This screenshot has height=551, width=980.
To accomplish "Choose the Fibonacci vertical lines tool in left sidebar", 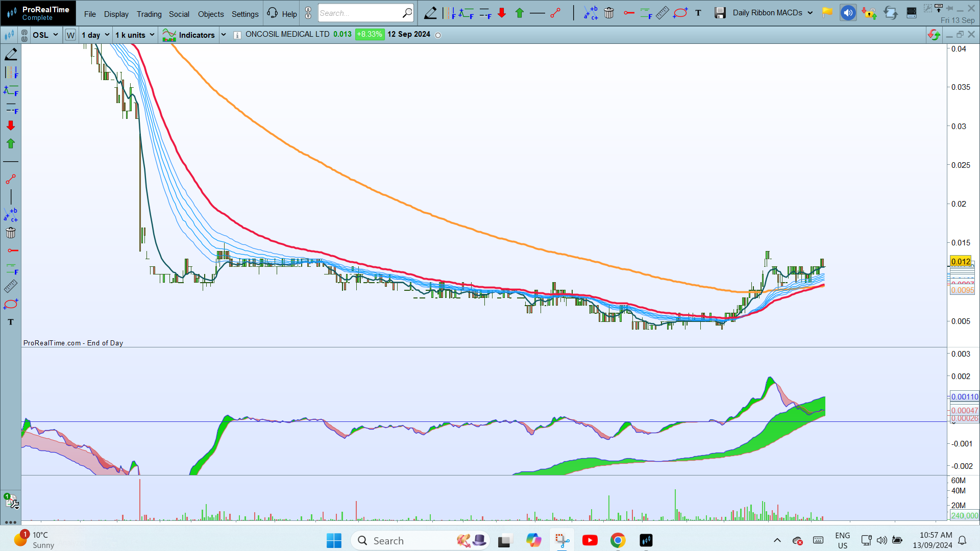I will [x=11, y=72].
